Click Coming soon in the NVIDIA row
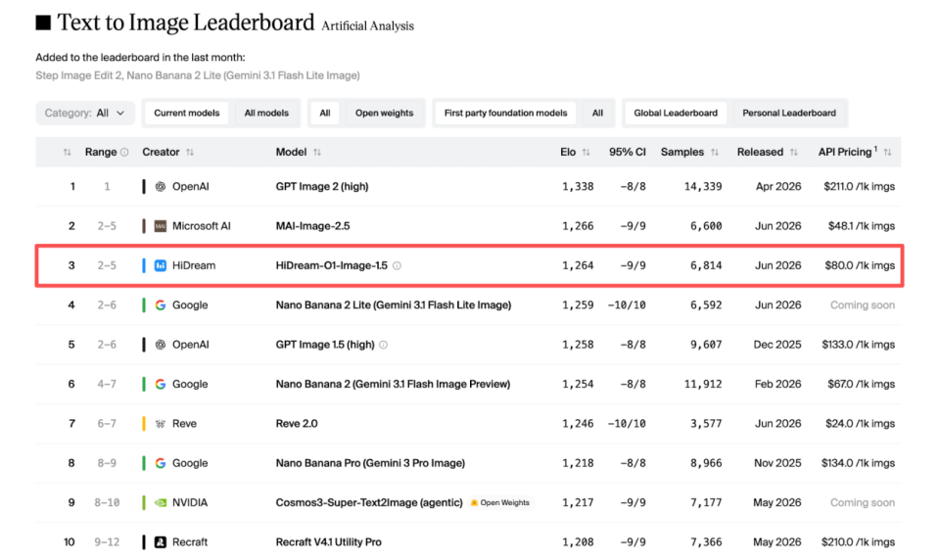Image resolution: width=940 pixels, height=560 pixels. [x=863, y=503]
